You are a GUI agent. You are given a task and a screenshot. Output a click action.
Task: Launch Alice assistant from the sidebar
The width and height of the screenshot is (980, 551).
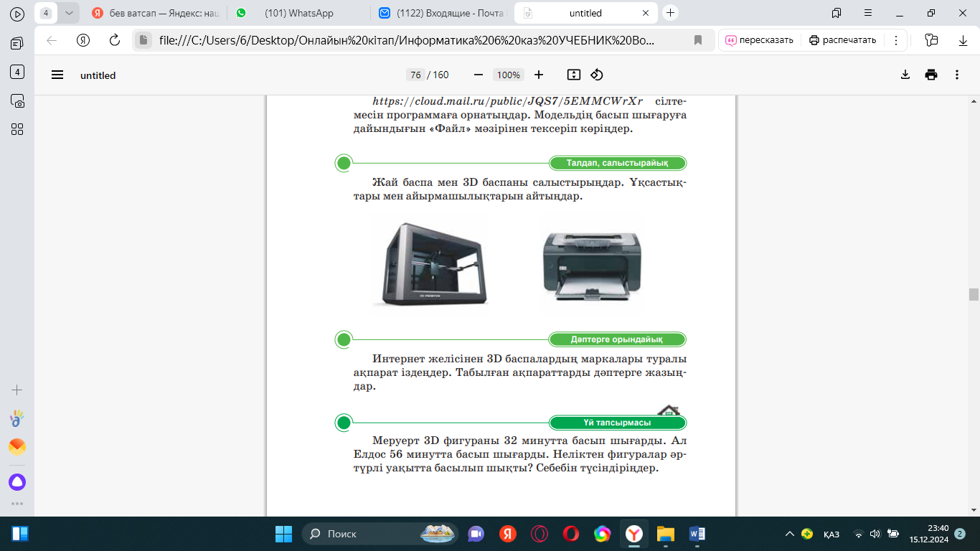[x=17, y=482]
